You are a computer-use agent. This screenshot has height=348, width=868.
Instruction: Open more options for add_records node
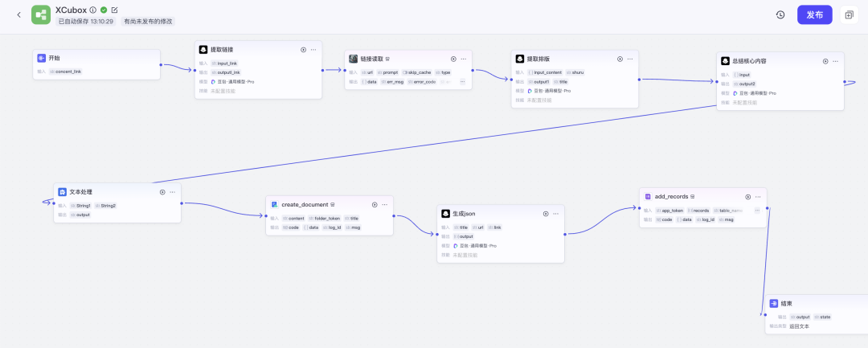pyautogui.click(x=758, y=196)
